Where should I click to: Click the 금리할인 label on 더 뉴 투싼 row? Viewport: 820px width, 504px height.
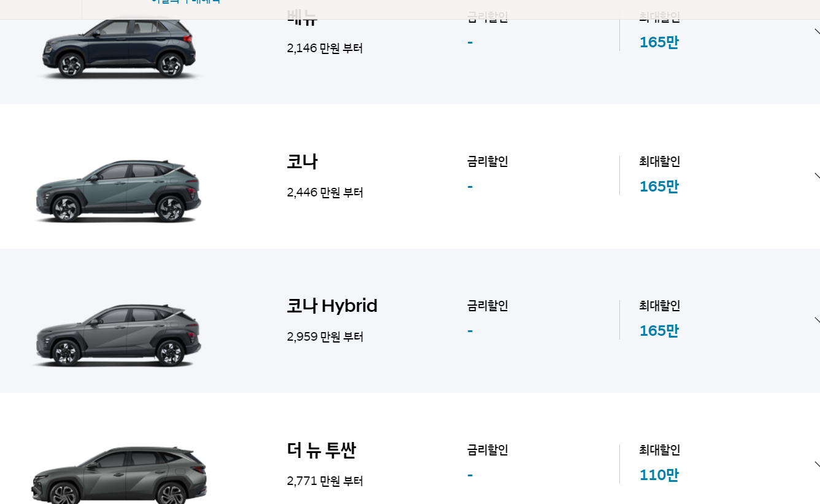tap(487, 450)
